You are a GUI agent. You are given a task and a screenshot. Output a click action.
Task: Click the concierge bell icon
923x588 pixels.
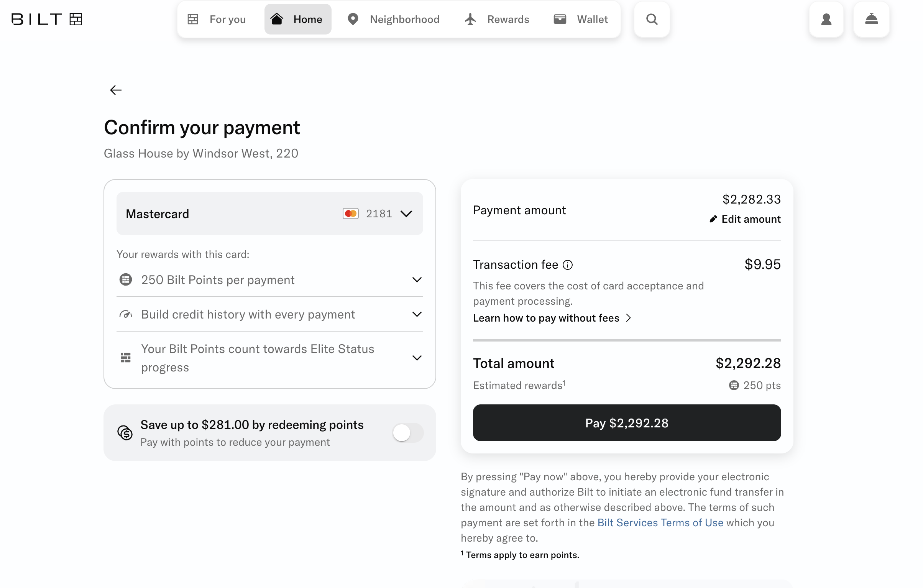coord(872,19)
